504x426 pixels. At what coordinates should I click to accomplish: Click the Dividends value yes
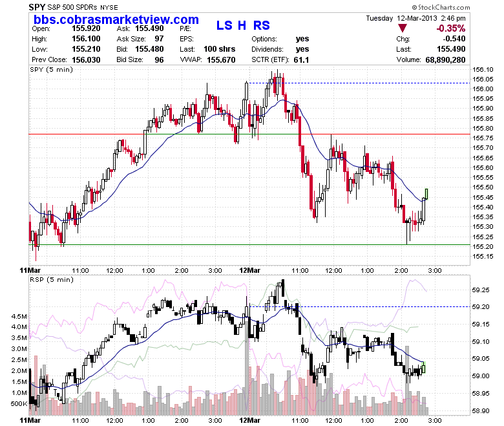point(302,49)
